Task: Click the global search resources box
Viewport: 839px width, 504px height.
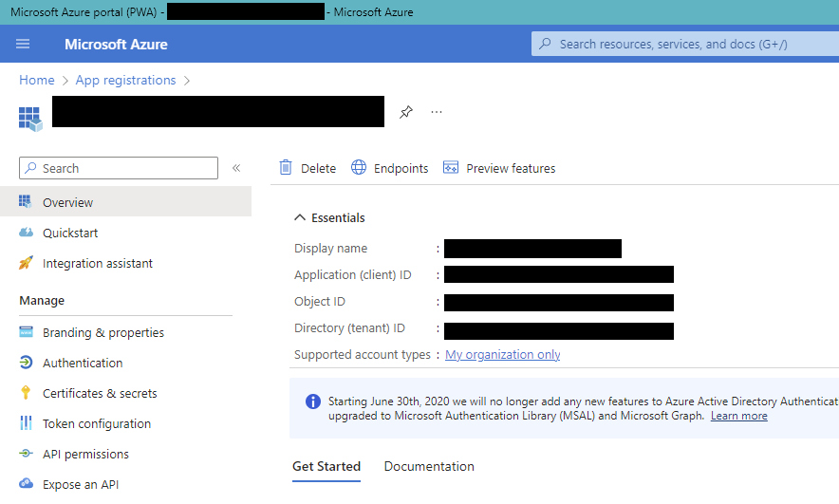Action: tap(683, 44)
